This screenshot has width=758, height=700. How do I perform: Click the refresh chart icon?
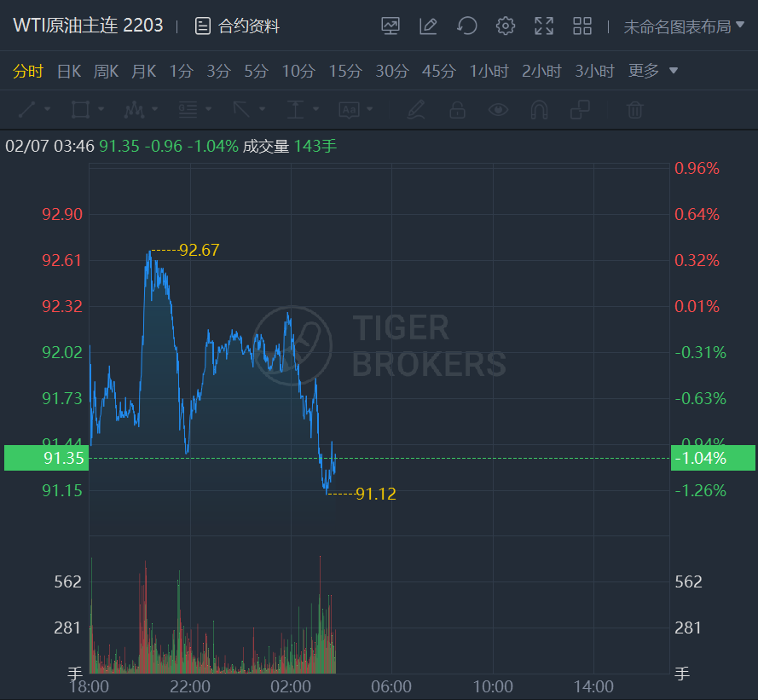[466, 26]
